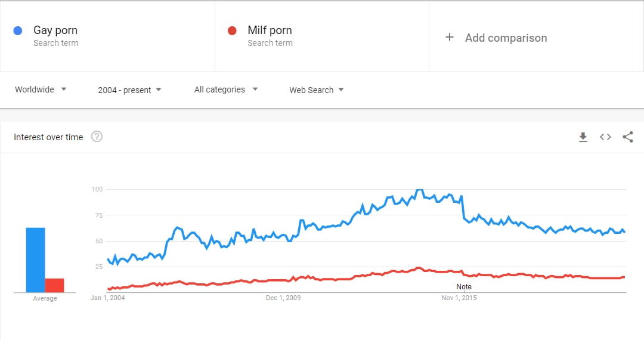Viewport: 644px width, 340px height.
Task: Open the Web Search type dropdown
Action: coord(316,90)
